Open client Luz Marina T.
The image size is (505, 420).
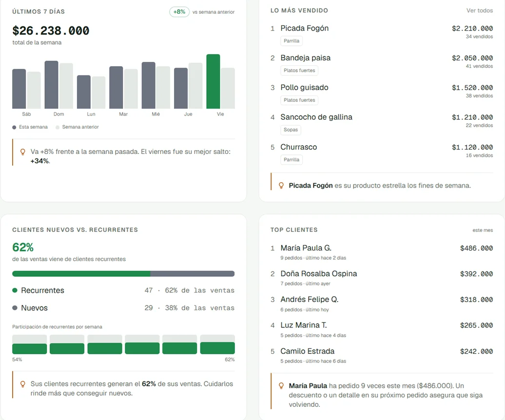point(382,329)
